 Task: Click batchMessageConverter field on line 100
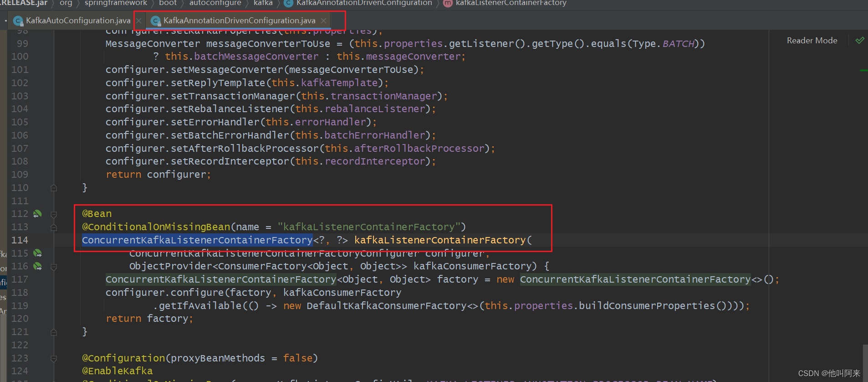256,57
